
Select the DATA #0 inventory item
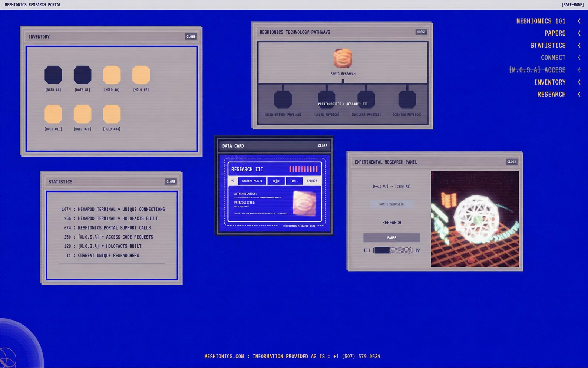[x=53, y=75]
